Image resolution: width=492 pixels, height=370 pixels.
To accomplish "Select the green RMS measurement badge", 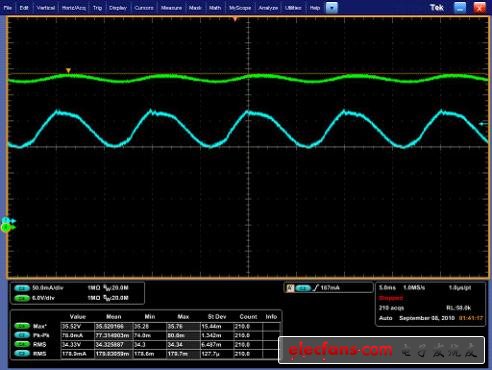I will (x=22, y=344).
